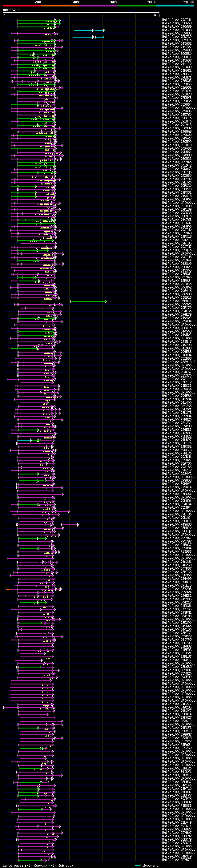This screenshot has height=868, width=197.
Task: Click the white query sequence bar
Action: point(81,13)
